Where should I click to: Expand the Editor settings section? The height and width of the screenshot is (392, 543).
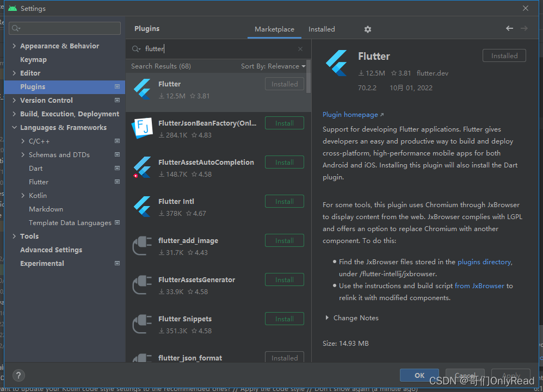point(14,73)
